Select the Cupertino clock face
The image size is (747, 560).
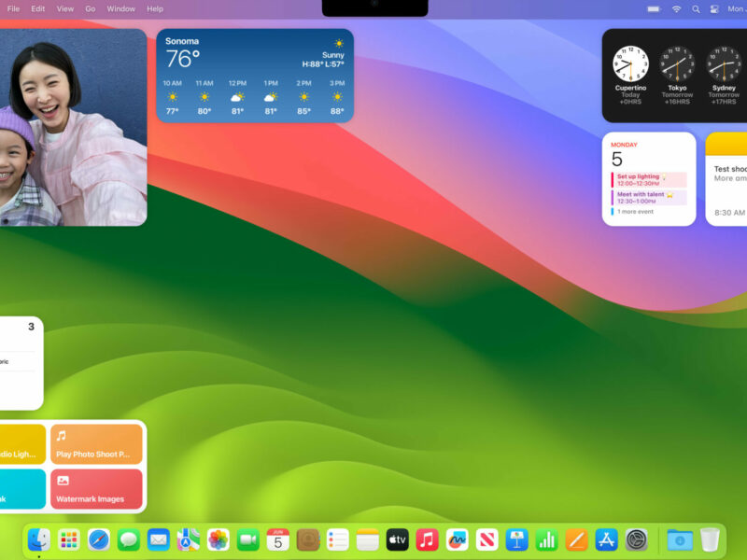630,63
